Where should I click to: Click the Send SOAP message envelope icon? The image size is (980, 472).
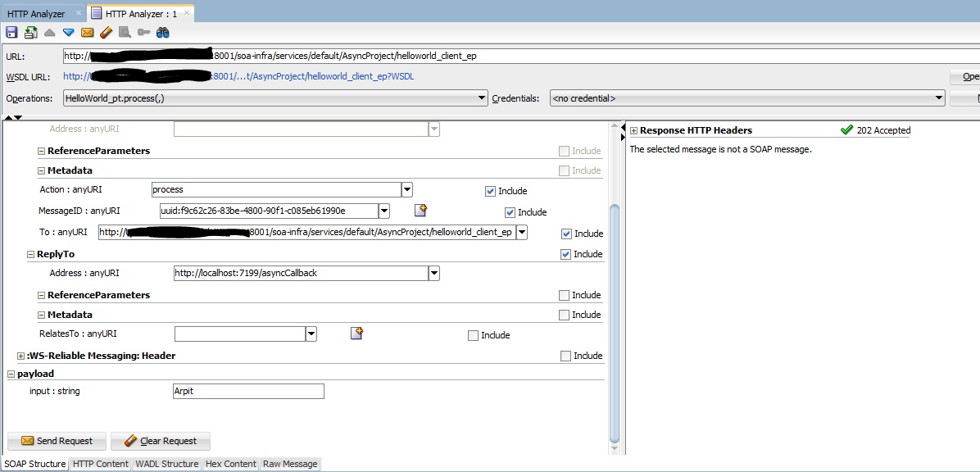click(87, 32)
